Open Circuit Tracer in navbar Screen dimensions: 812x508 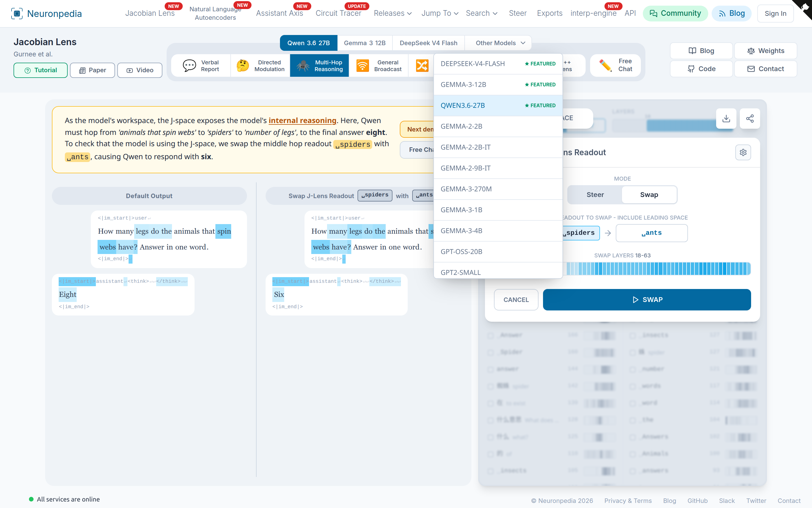click(338, 14)
